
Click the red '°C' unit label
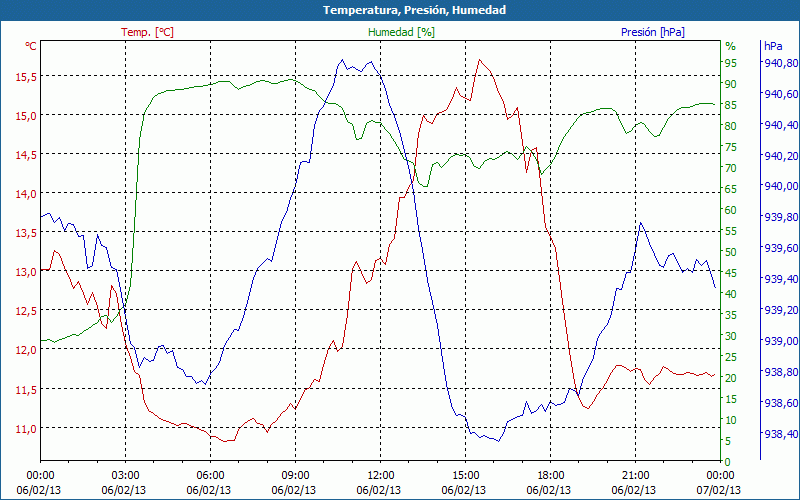pyautogui.click(x=31, y=46)
